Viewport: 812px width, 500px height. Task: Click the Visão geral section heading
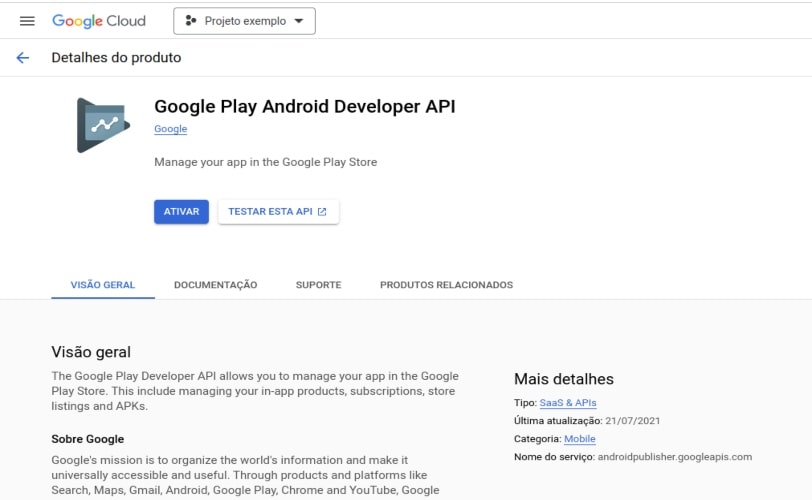pos(91,352)
